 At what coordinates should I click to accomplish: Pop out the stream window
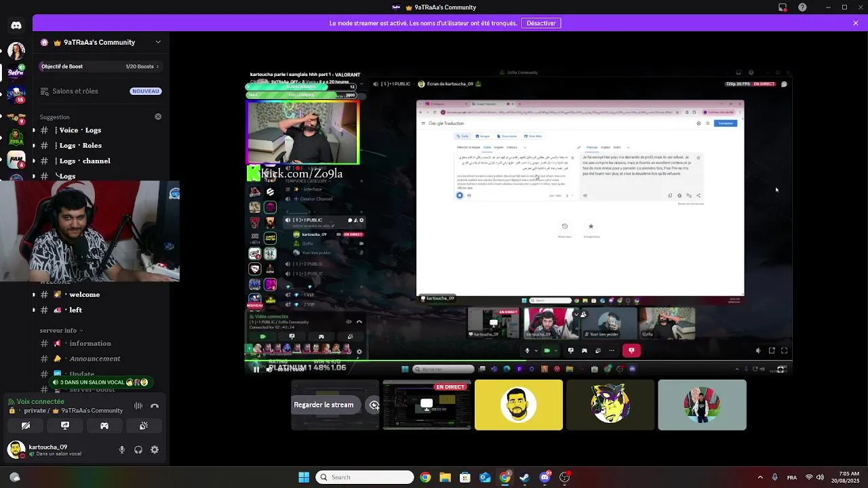pyautogui.click(x=772, y=350)
